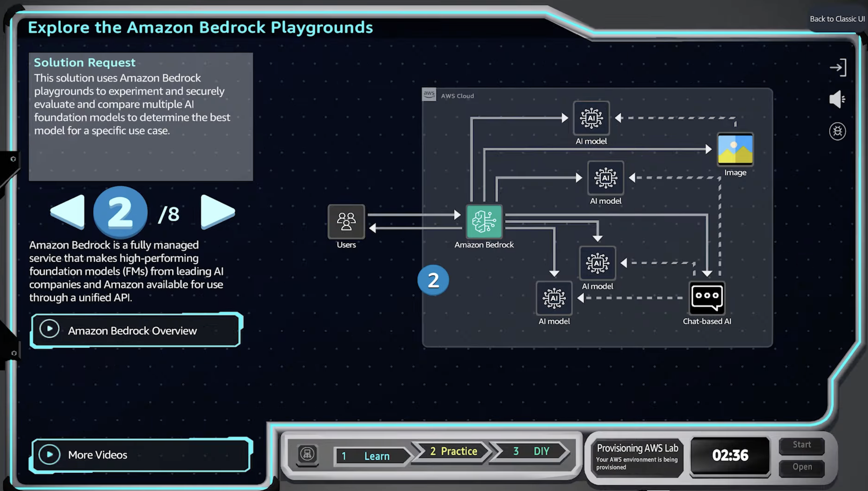
Task: Select the Image icon in the diagram
Action: click(735, 149)
